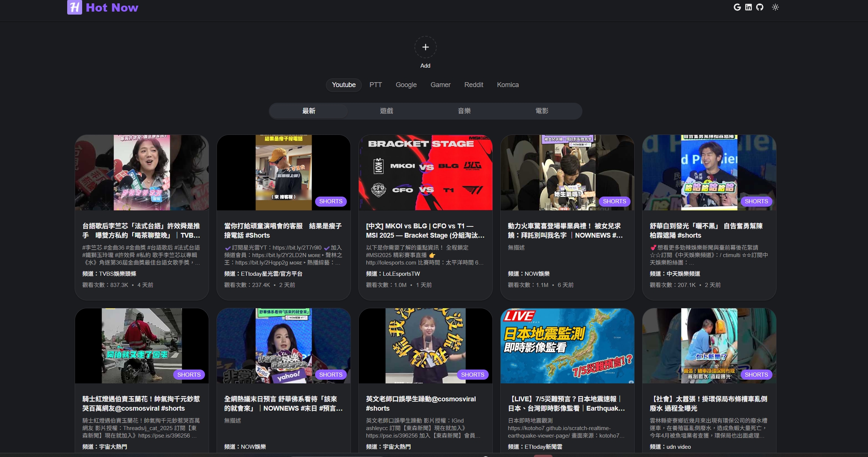
Task: Switch to the PTT source tab
Action: [375, 85]
